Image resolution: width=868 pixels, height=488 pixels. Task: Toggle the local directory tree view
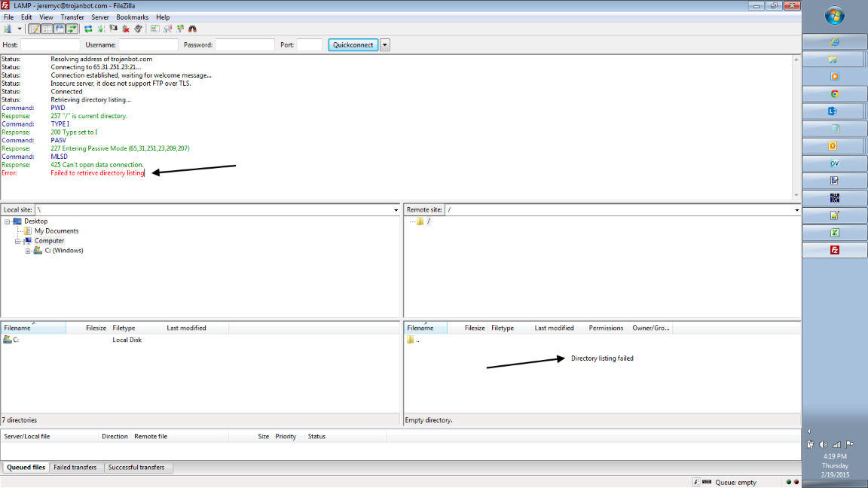(47, 29)
